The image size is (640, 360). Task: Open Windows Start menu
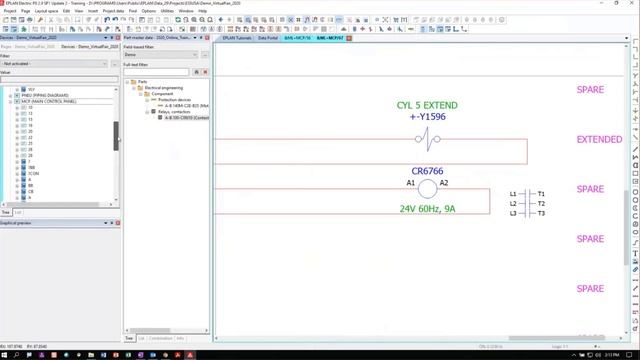click(x=4, y=355)
